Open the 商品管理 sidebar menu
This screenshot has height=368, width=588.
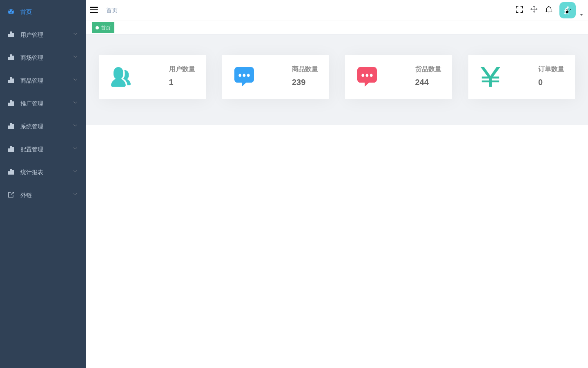[43, 80]
